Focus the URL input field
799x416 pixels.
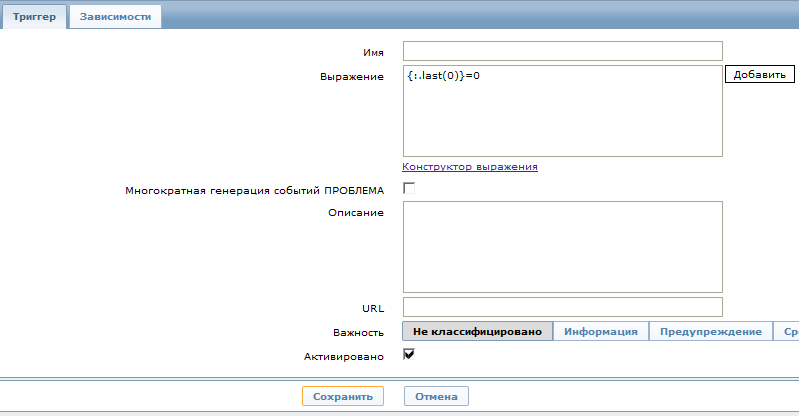click(x=562, y=307)
